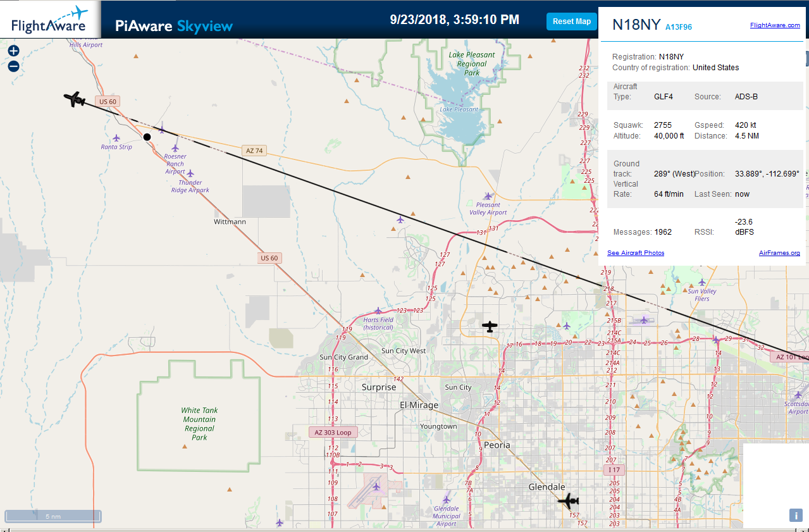Click the Surprise city label
The height and width of the screenshot is (532, 809).
(379, 387)
